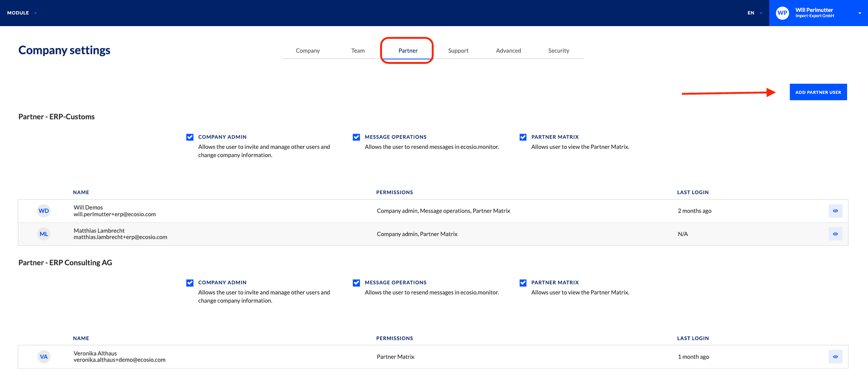Open the Security settings tab

[558, 50]
